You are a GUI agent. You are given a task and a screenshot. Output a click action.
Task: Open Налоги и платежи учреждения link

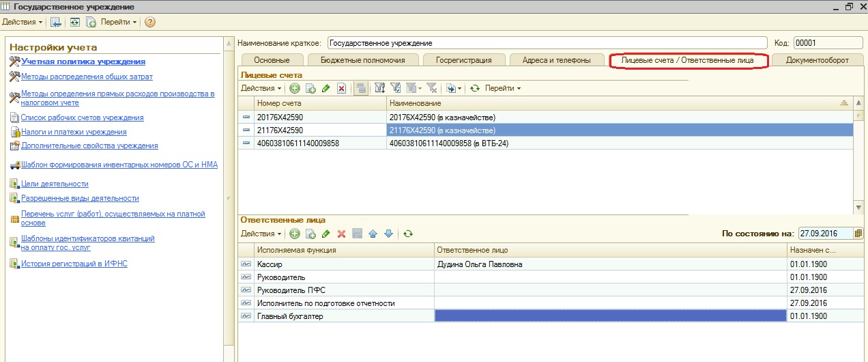(74, 132)
